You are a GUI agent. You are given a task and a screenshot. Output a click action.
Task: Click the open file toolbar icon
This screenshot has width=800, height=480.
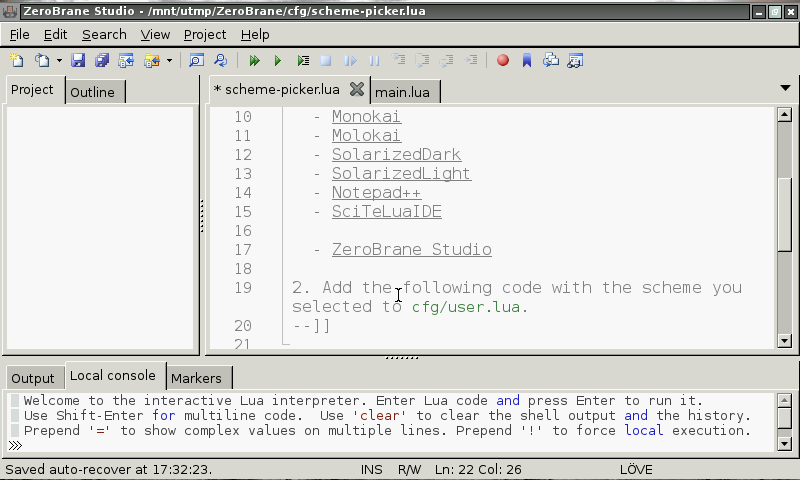42,60
